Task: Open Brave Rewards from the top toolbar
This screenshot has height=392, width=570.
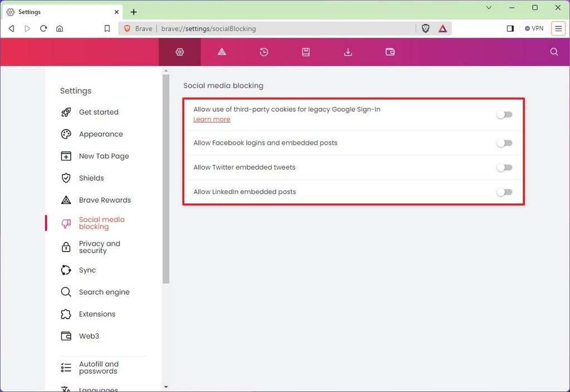Action: pyautogui.click(x=222, y=52)
